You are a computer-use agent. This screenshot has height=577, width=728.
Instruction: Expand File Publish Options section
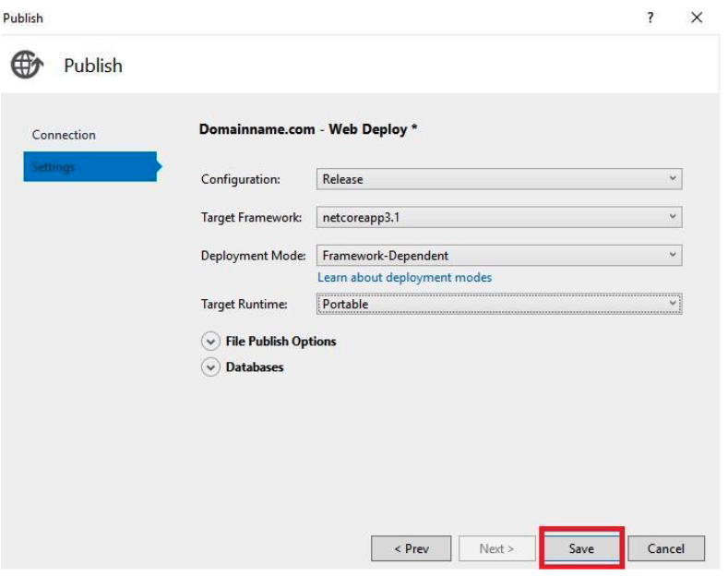[x=210, y=342]
